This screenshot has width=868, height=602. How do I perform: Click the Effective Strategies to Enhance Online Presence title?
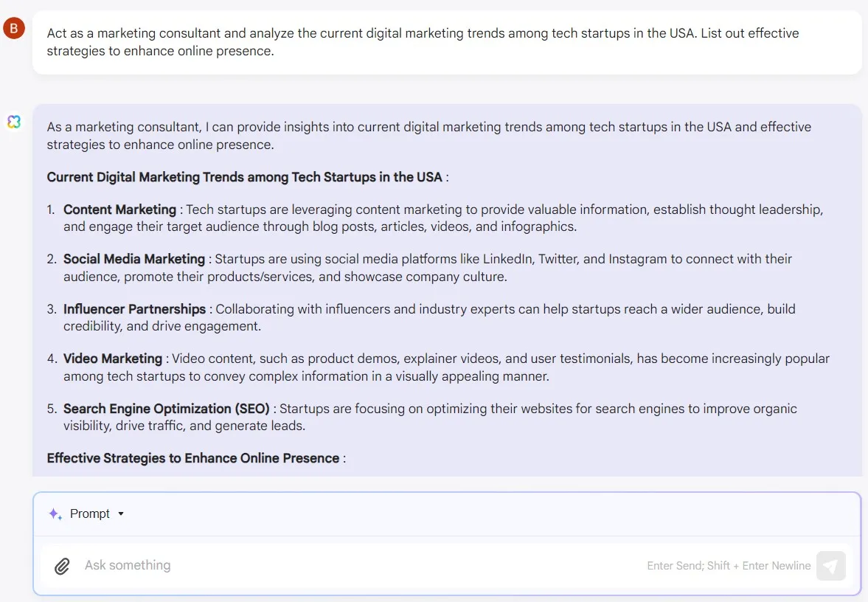click(192, 458)
